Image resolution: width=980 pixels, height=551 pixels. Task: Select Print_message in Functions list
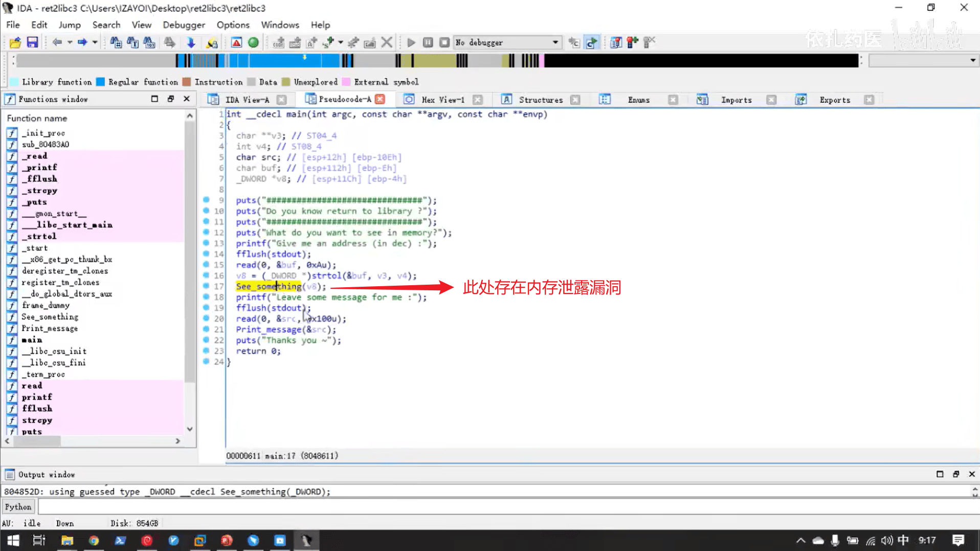(x=50, y=328)
